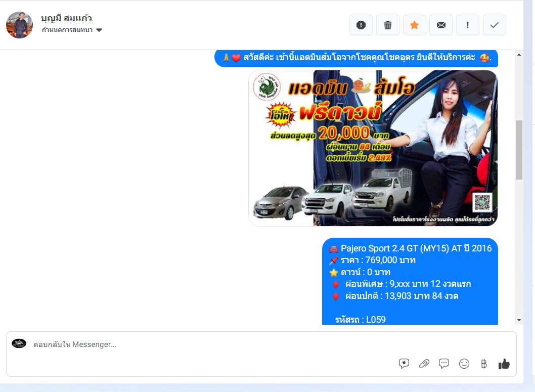Open the quick reply speech-bubble icon

(x=444, y=363)
